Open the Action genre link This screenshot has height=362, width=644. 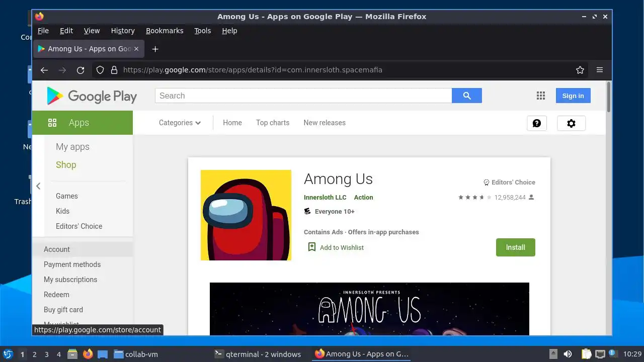(364, 198)
